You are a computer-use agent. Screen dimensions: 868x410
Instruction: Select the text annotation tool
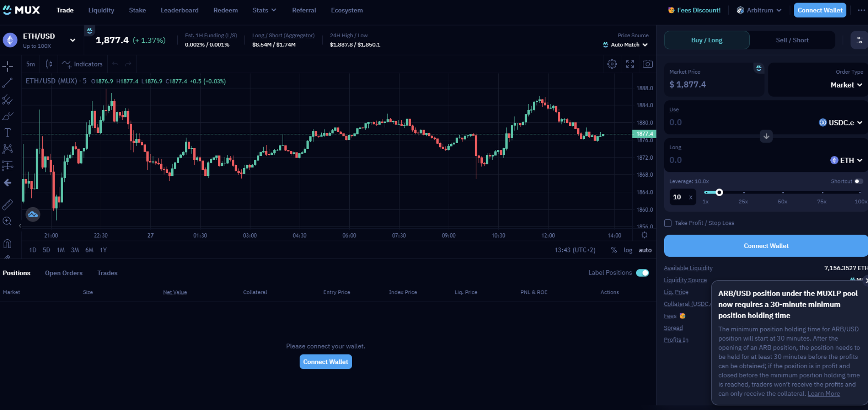click(8, 132)
